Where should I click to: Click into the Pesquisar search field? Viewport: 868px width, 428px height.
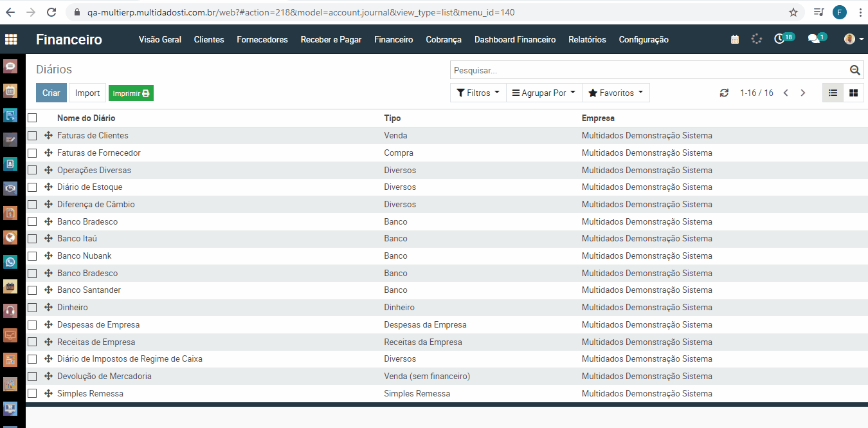(648, 70)
